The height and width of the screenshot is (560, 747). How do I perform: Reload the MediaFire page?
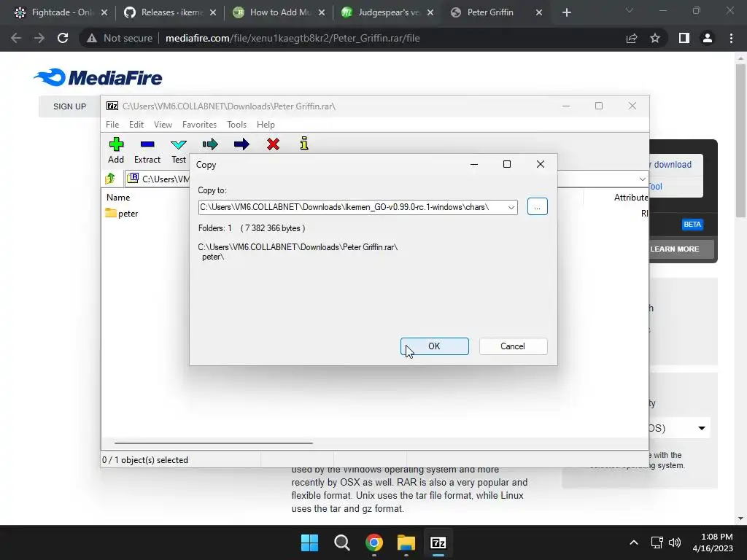(63, 38)
